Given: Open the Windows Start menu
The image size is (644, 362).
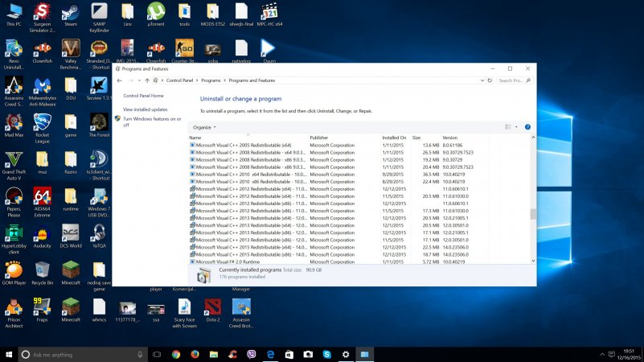Looking at the screenshot, I should point(9,354).
